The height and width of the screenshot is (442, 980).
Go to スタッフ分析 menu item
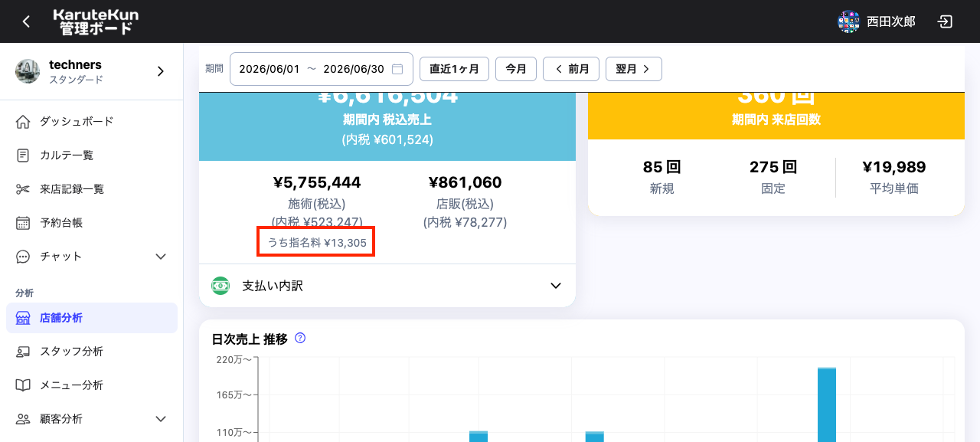(x=92, y=352)
